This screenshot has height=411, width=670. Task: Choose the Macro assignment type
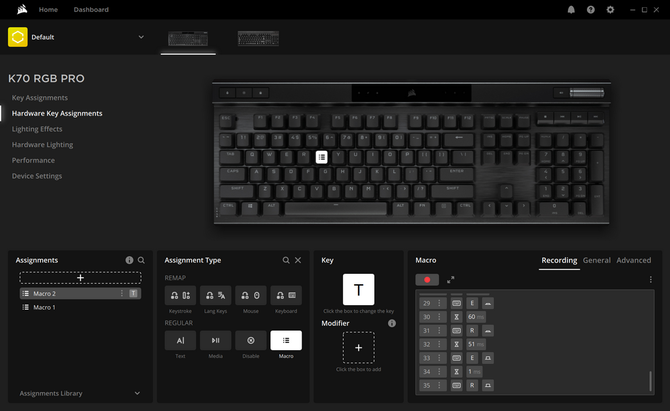click(x=286, y=340)
